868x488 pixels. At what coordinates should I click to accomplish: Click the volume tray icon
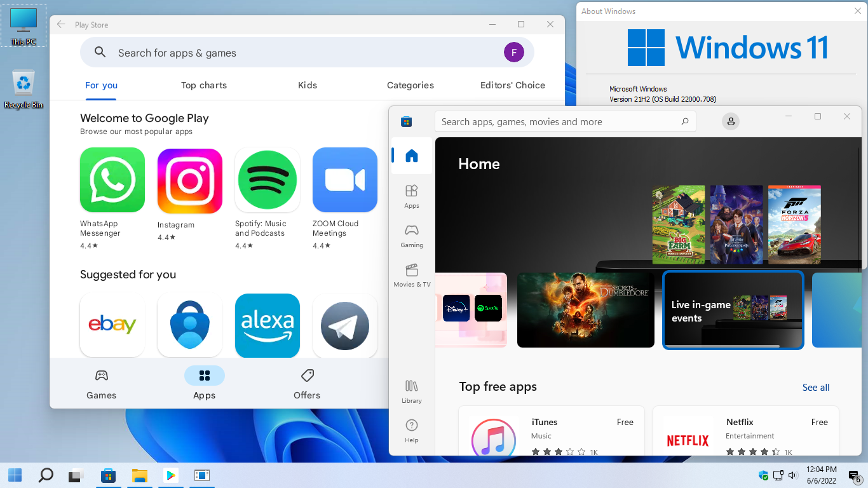click(792, 475)
